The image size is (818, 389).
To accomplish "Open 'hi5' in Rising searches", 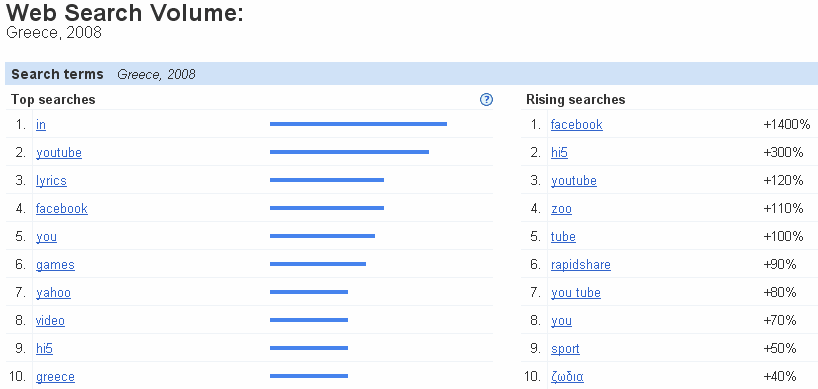I will tap(559, 153).
